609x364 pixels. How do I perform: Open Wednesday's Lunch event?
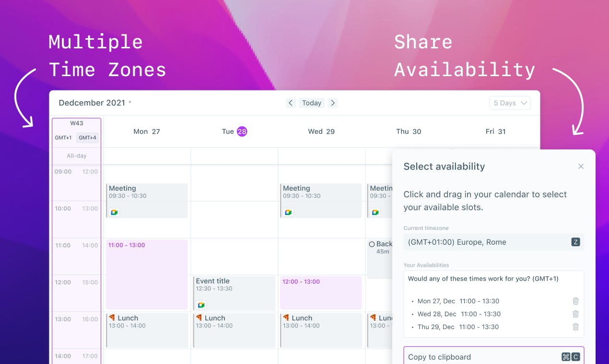(321, 330)
